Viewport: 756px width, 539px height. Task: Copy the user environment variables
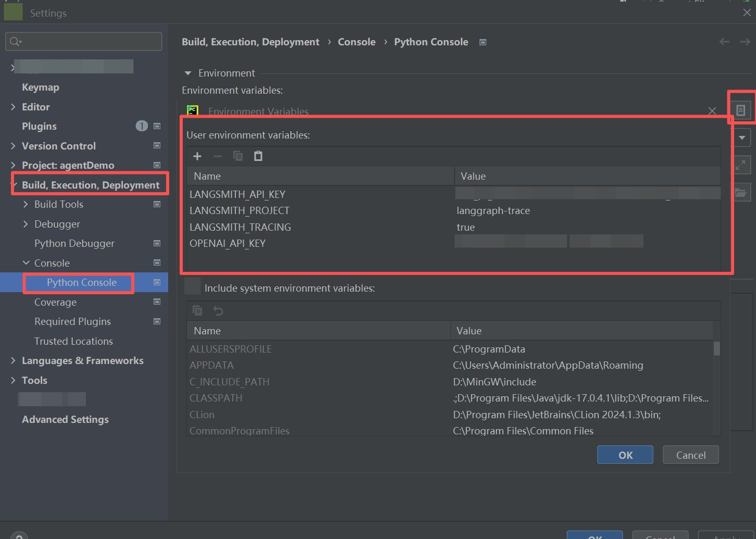pyautogui.click(x=238, y=156)
